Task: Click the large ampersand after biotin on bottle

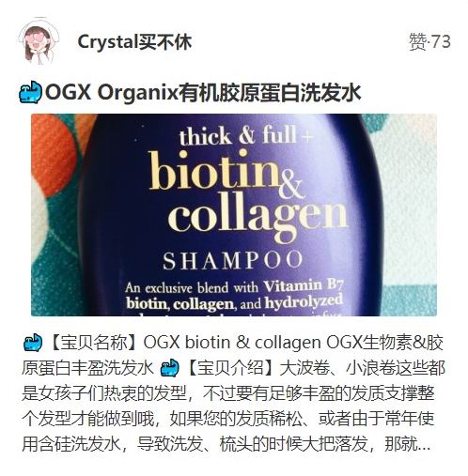Action: coord(291,187)
